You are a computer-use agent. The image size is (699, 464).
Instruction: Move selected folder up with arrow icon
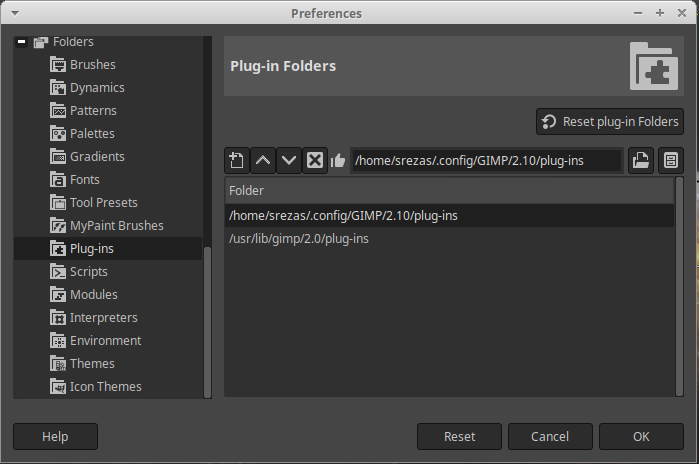[263, 160]
